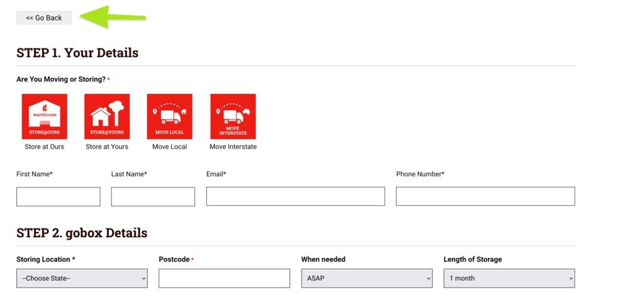Select the Store at Ours warehouse icon
Image resolution: width=644 pixels, height=297 pixels.
pos(44,116)
